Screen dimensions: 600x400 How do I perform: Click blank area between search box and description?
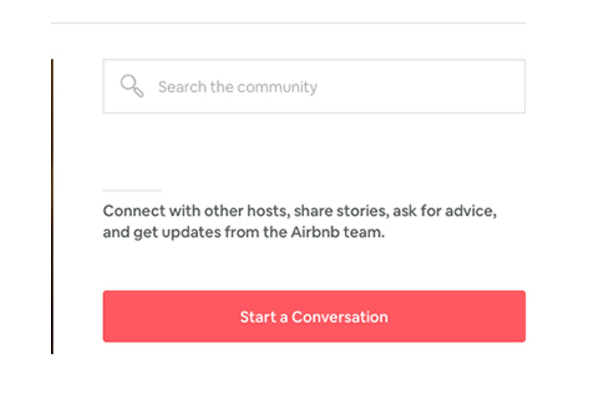tap(314, 151)
